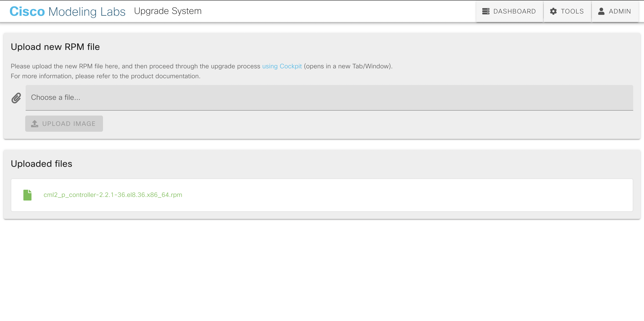Click the 'Upgrade System' page title
The width and height of the screenshot is (644, 321).
pyautogui.click(x=168, y=11)
